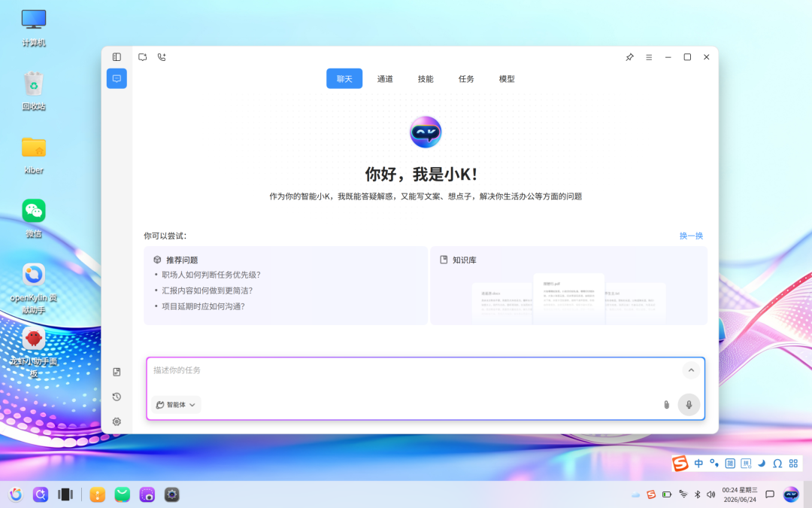This screenshot has width=812, height=508.
Task: Click the 小K assistant tray icon
Action: (791, 494)
